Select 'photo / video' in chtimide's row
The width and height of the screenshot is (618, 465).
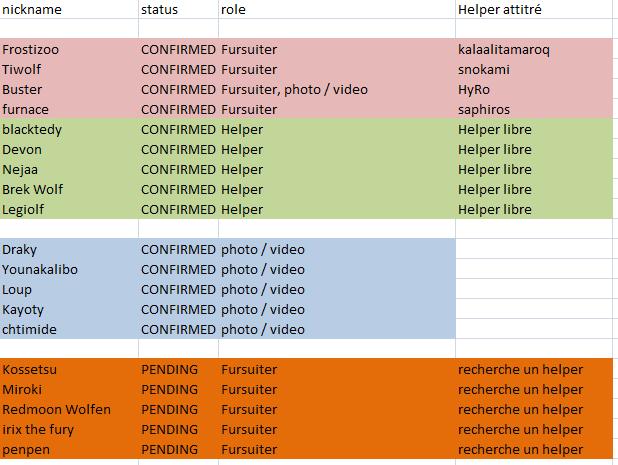[263, 329]
